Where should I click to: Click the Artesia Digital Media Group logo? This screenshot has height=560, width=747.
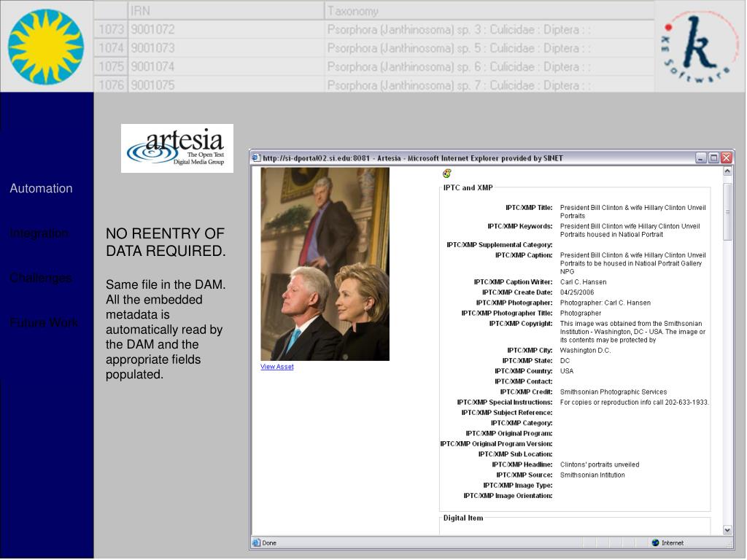177,149
